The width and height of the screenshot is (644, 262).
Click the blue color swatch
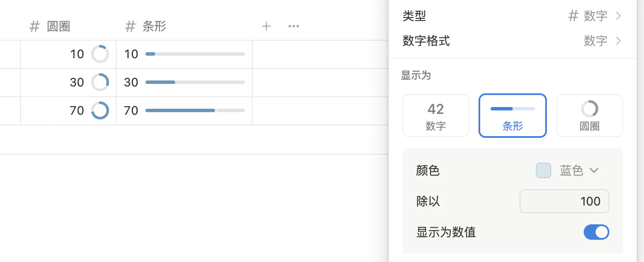click(x=543, y=170)
